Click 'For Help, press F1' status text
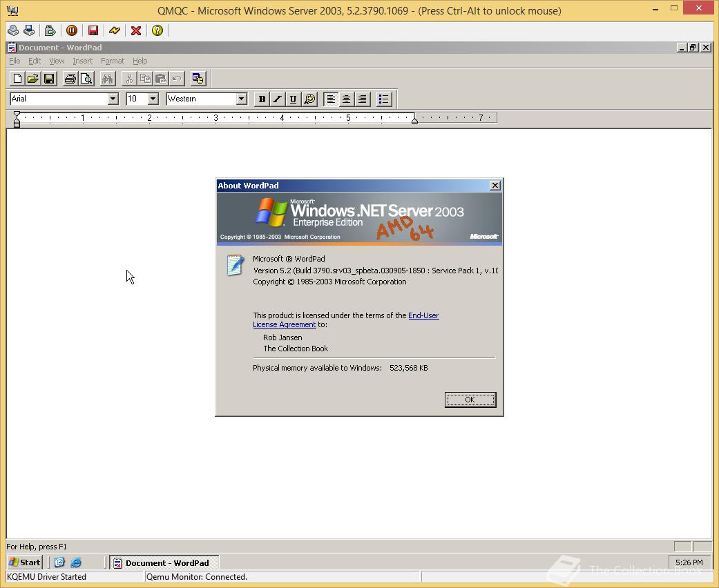Screen dimensions: 719x588 coord(37,547)
